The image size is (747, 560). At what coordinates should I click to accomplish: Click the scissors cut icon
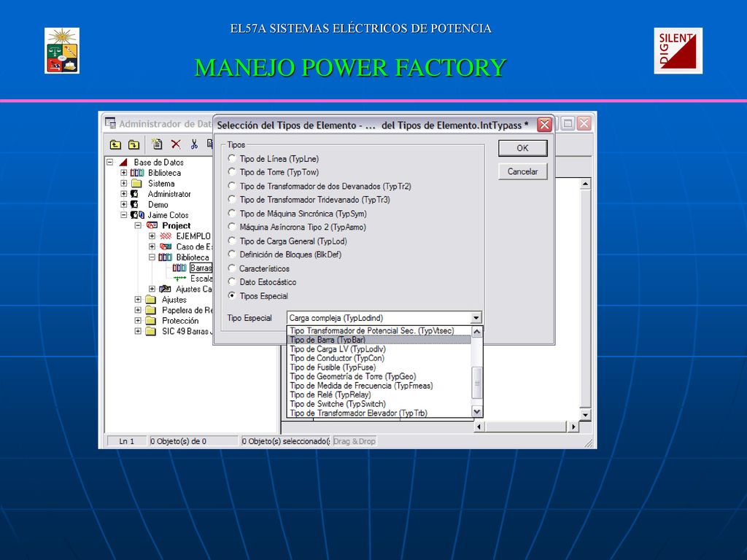194,144
